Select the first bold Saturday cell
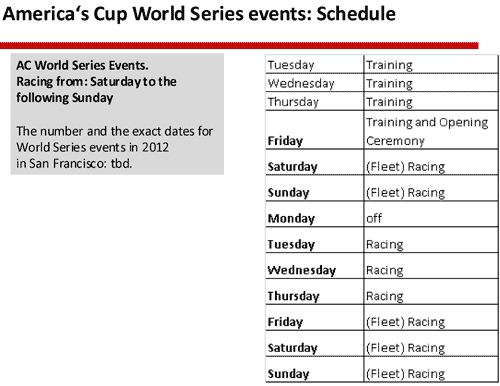 pos(315,162)
